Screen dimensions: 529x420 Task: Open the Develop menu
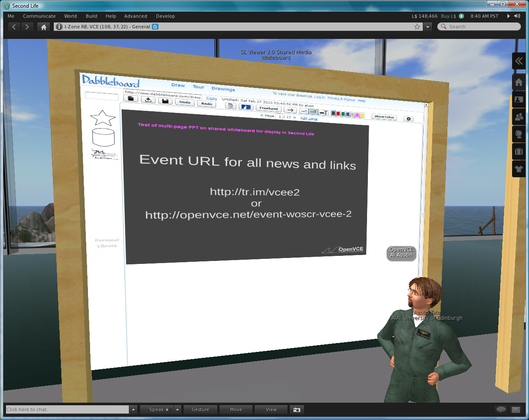coord(165,16)
